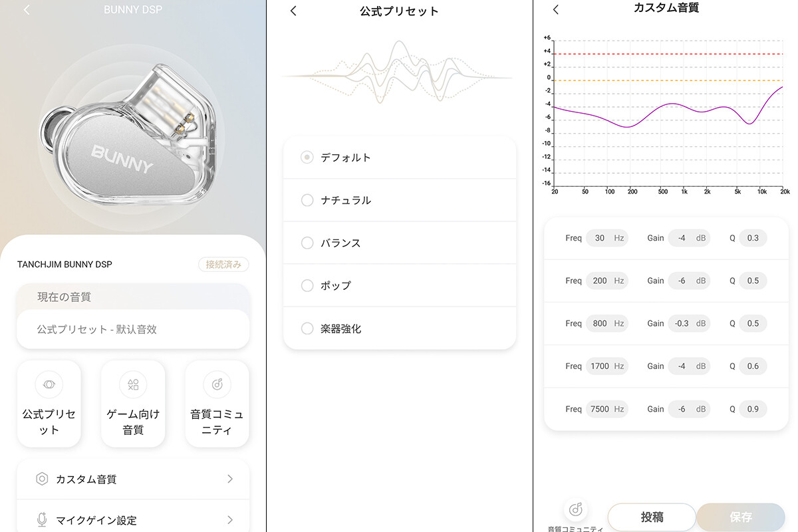The height and width of the screenshot is (532, 798).
Task: Go back from the カスタム音質 screen
Action: coord(556,9)
